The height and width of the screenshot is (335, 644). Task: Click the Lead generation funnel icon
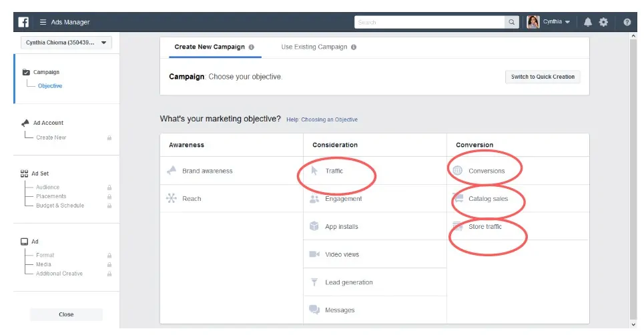click(314, 282)
